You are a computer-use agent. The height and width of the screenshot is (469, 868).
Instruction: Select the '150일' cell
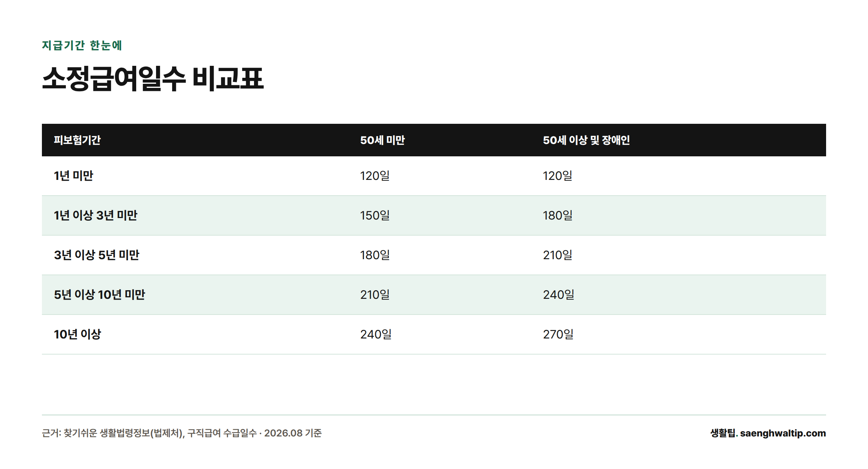point(375,215)
